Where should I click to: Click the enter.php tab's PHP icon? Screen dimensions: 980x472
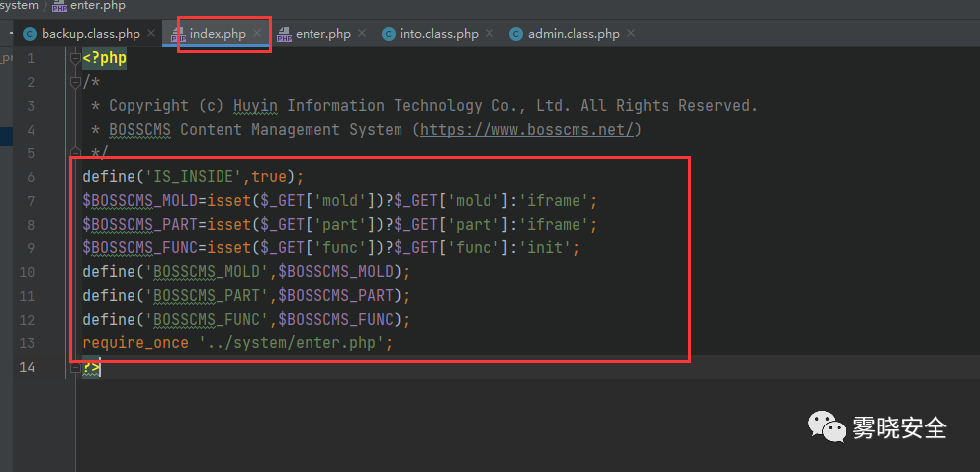click(285, 34)
